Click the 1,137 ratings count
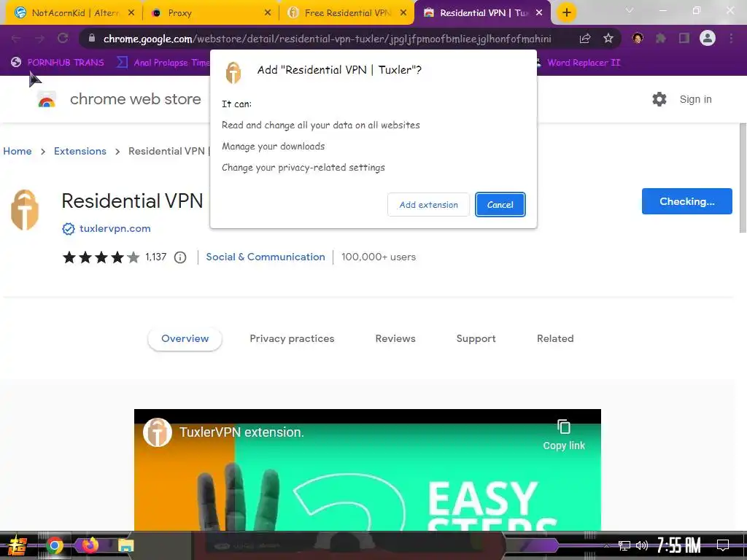The image size is (747, 560). click(x=156, y=257)
